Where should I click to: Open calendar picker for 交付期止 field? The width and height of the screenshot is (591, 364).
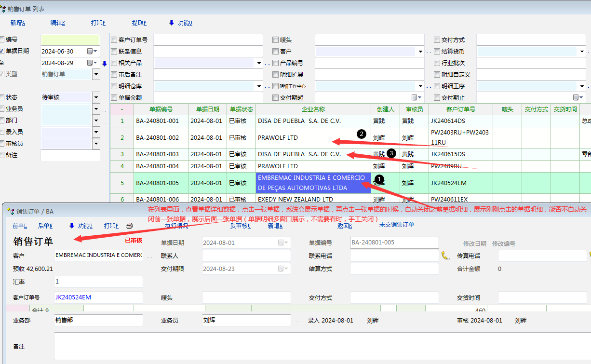pyautogui.click(x=576, y=97)
